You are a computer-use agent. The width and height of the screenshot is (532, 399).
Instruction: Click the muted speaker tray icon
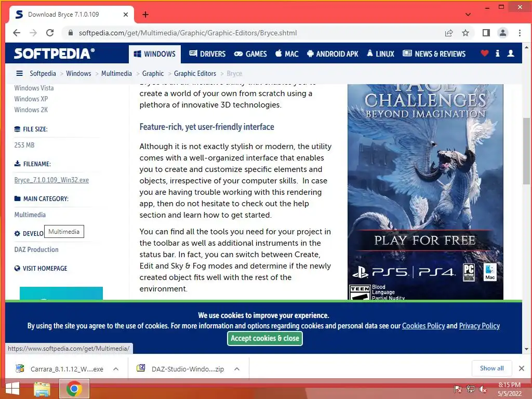[483, 389]
